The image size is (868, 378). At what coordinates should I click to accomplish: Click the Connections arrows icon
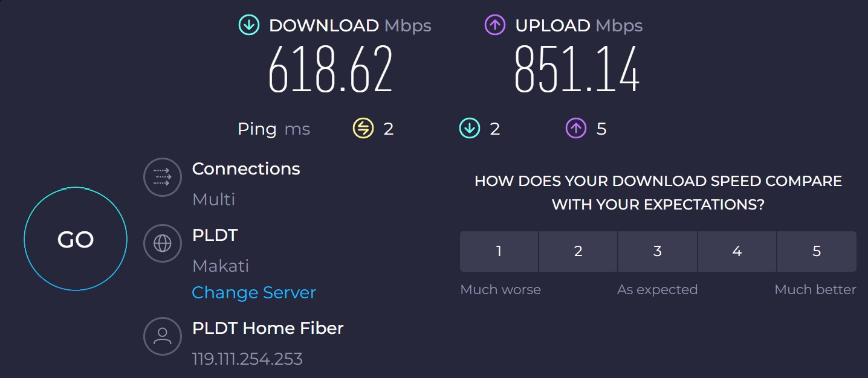coord(162,177)
